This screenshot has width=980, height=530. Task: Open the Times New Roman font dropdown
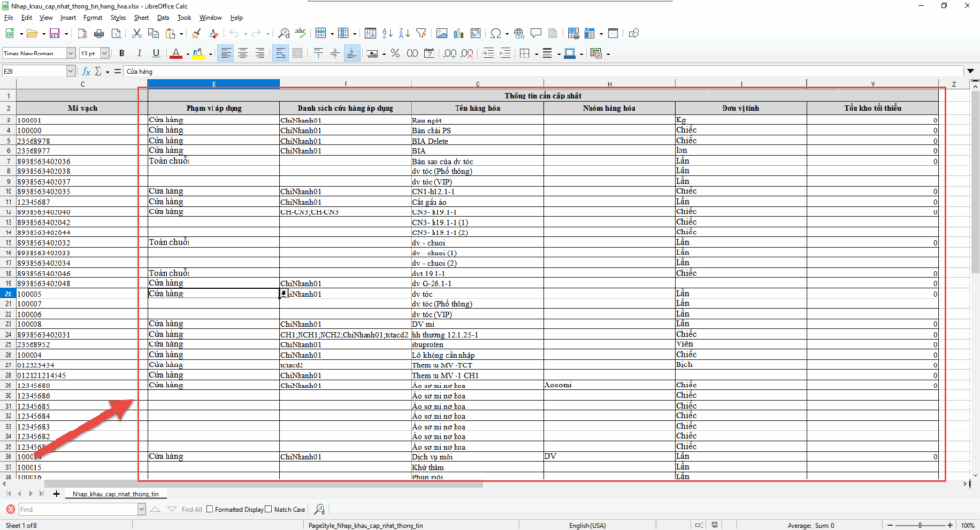point(72,53)
